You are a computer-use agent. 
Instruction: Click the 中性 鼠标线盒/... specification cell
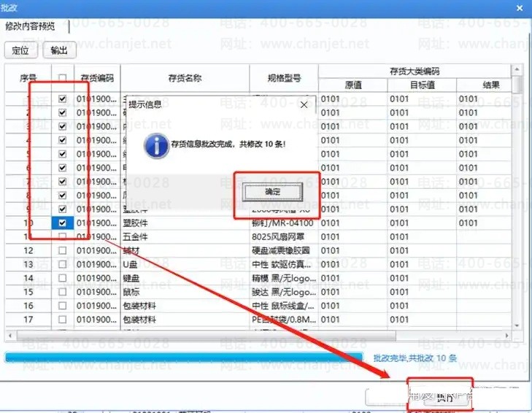point(283,306)
